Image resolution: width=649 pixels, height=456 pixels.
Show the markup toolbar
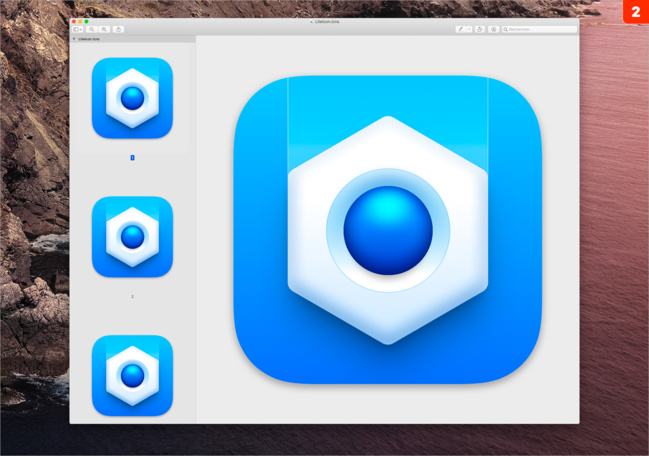click(493, 29)
